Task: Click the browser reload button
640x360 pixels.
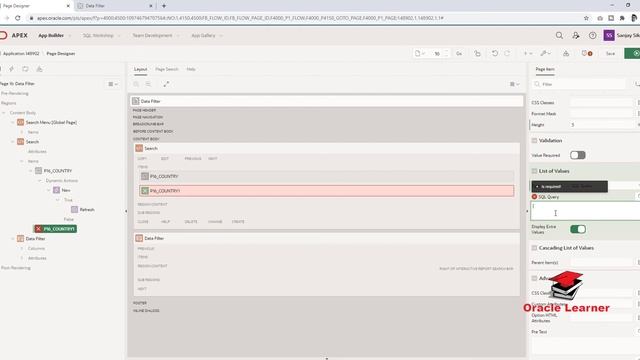Action: 18,18
